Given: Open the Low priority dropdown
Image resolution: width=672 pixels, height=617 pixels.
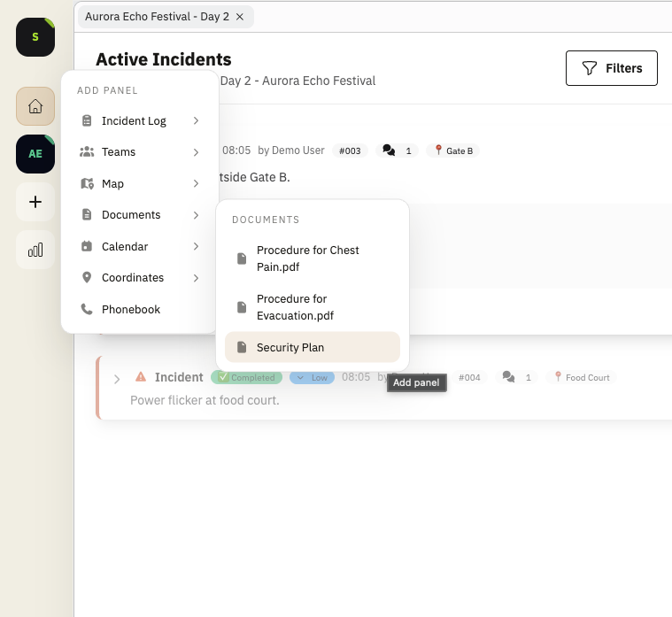Looking at the screenshot, I should [312, 377].
